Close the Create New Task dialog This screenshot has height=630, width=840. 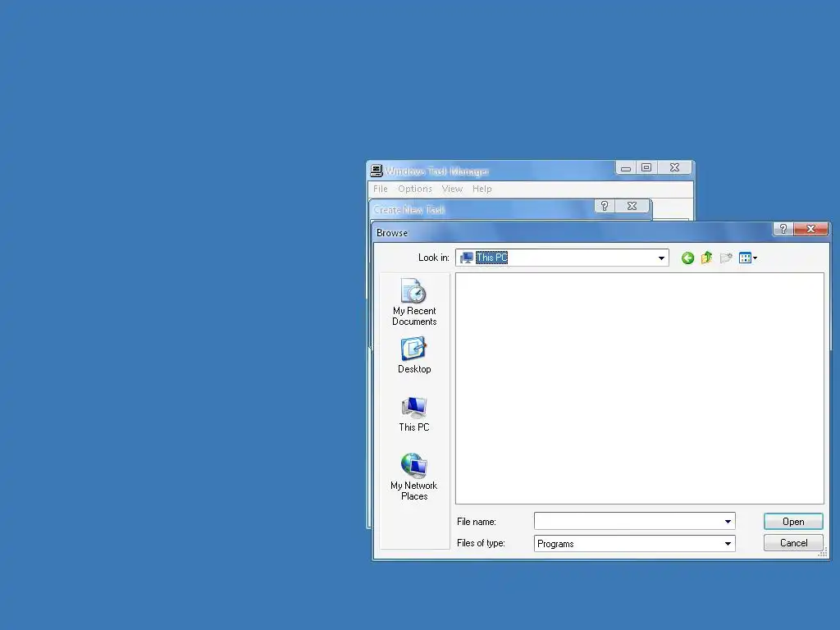632,206
